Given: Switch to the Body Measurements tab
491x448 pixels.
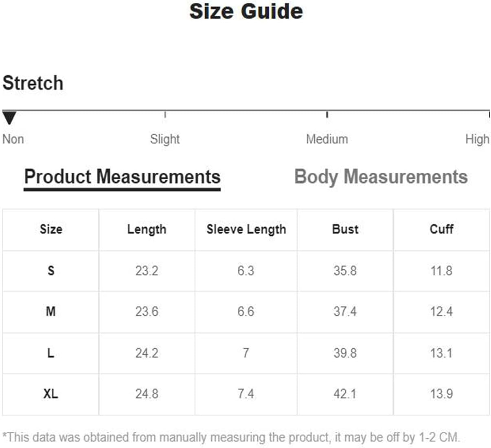Looking at the screenshot, I should 381,177.
